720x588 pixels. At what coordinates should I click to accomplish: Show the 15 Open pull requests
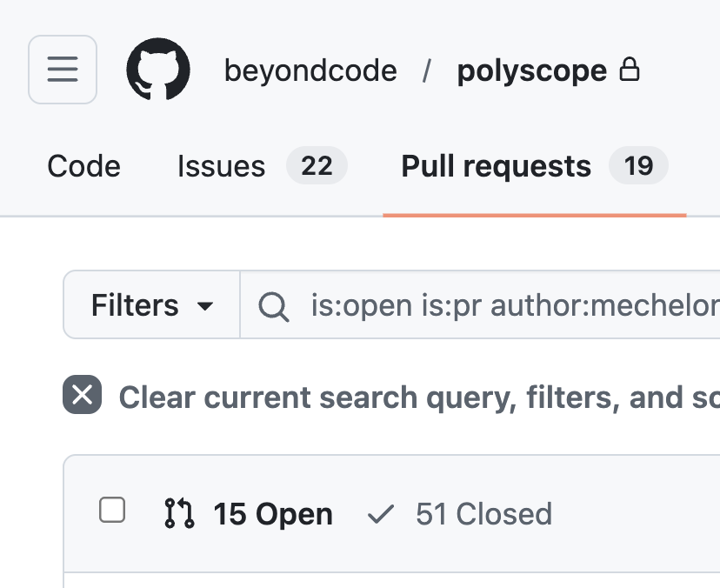(x=248, y=513)
